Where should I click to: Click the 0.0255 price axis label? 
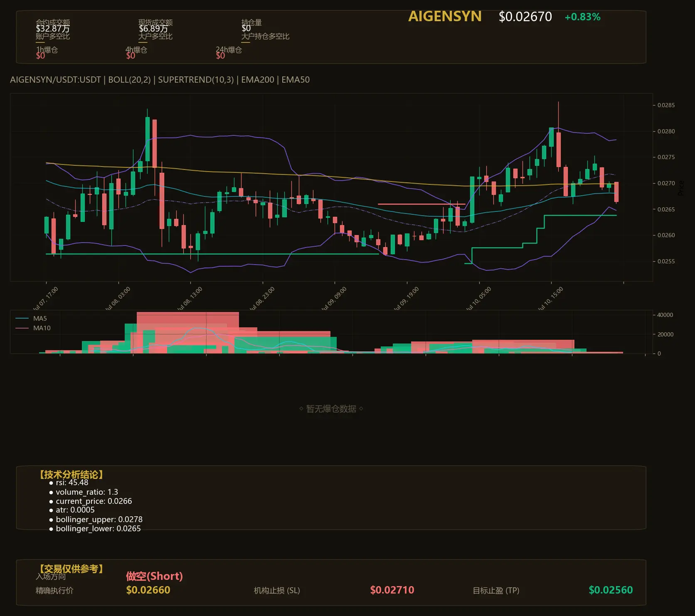click(x=666, y=261)
